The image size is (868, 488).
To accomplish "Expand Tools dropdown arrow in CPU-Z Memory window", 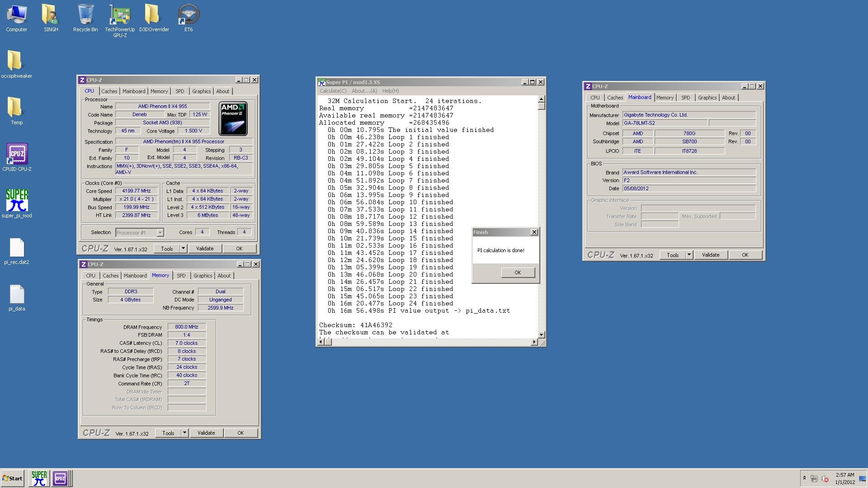I will (184, 433).
